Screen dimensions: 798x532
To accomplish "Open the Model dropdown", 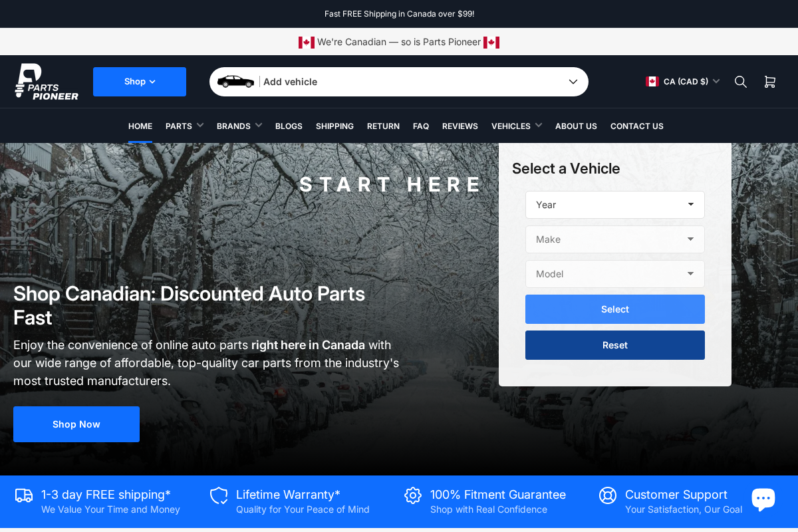I will (x=614, y=274).
